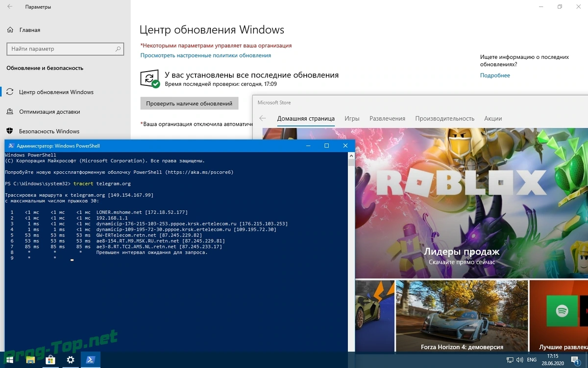This screenshot has height=368, width=588.
Task: Select Центр обновления Windows in the sidebar
Action: 56,92
